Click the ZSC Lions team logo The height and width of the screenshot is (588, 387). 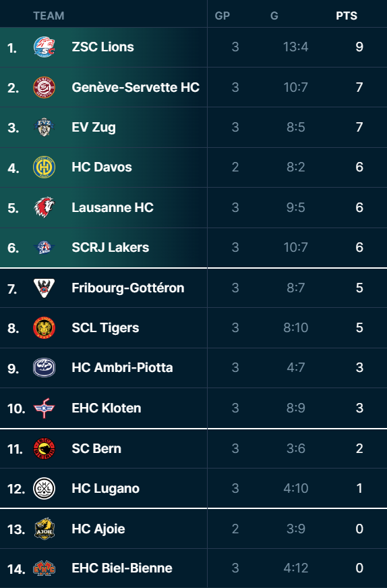[x=44, y=47]
